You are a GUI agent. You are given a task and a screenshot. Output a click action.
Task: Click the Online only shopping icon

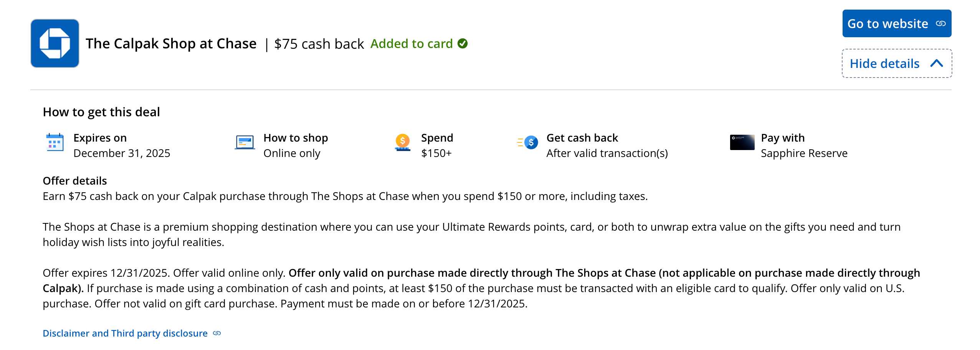click(245, 142)
